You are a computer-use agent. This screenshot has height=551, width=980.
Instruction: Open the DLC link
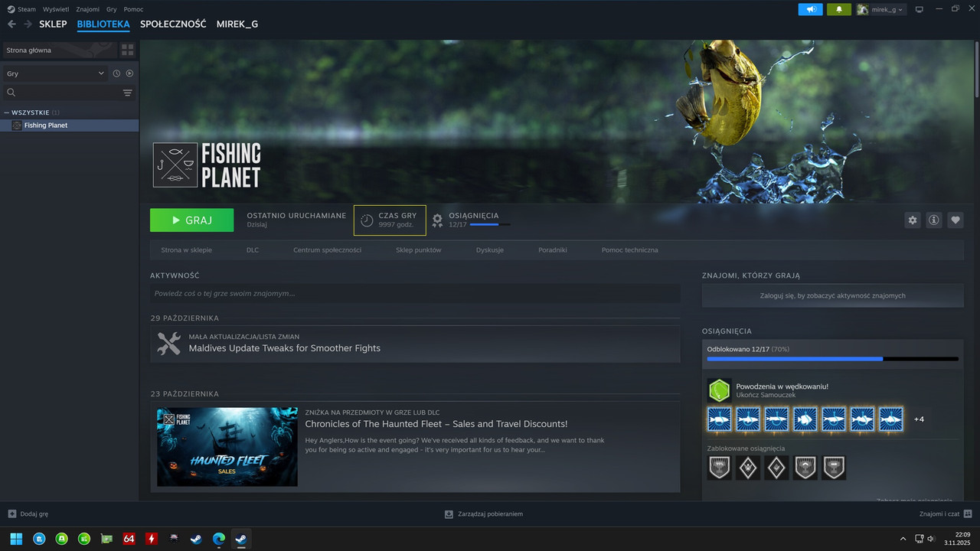[253, 250]
